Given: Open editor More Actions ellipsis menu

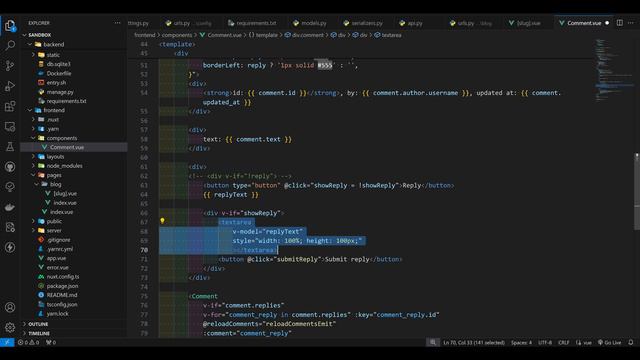Looking at the screenshot, I should [631, 23].
